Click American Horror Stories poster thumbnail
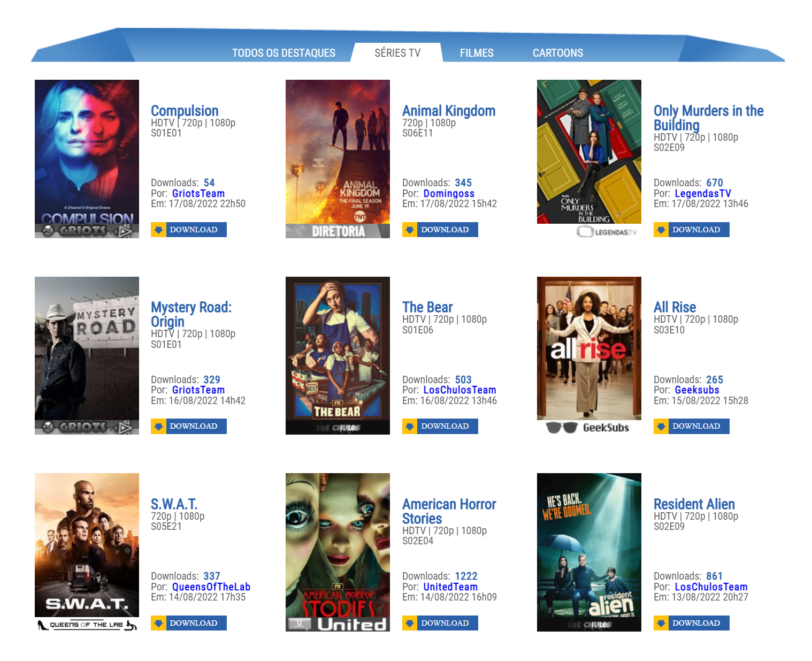This screenshot has width=812, height=661. pyautogui.click(x=338, y=552)
